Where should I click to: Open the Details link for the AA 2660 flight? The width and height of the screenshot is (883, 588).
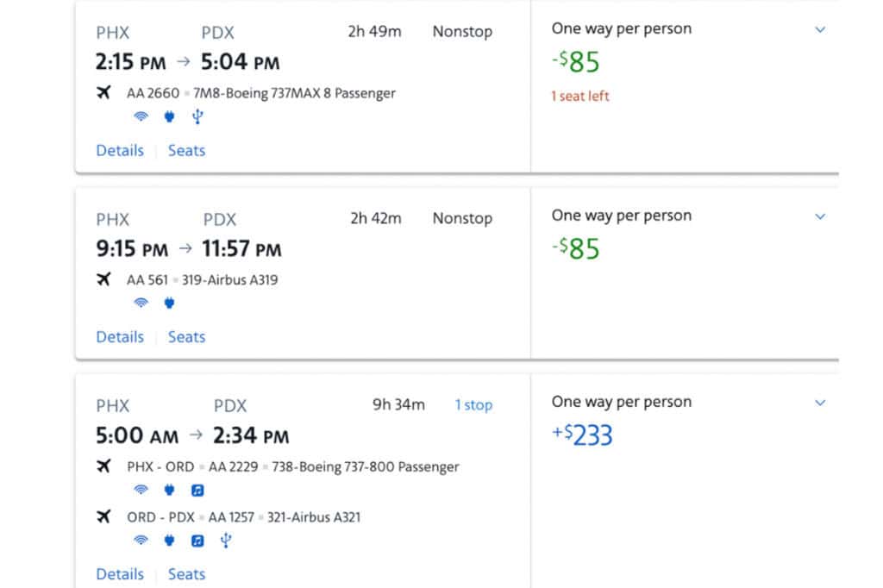119,150
